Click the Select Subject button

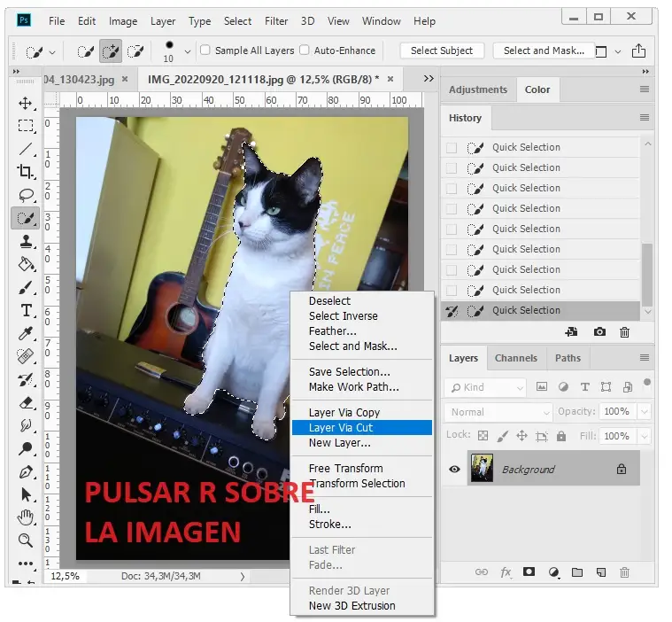[x=442, y=51]
